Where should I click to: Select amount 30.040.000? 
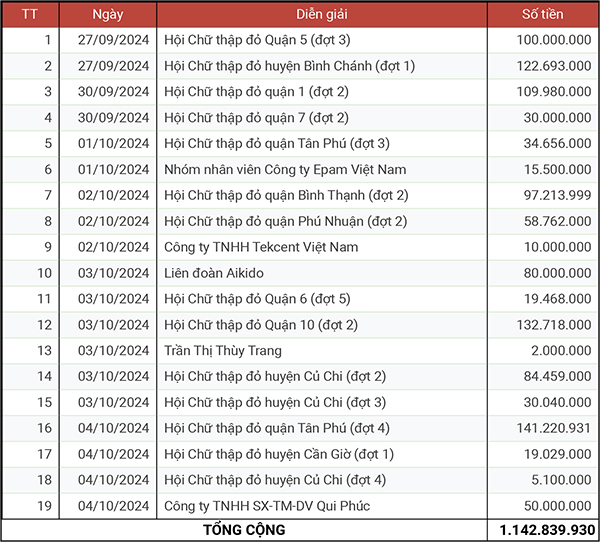point(558,403)
